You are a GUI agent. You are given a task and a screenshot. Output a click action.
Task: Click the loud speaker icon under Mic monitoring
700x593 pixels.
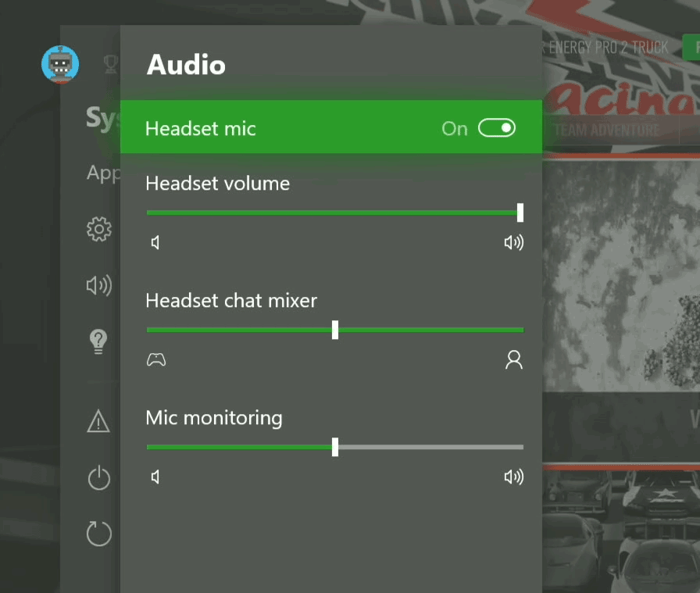coord(513,477)
